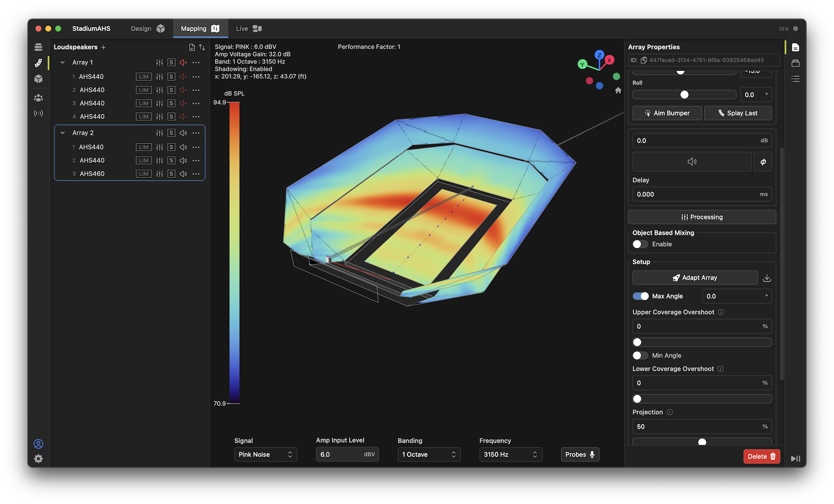Add a new loudspeaker with plus icon

(103, 47)
